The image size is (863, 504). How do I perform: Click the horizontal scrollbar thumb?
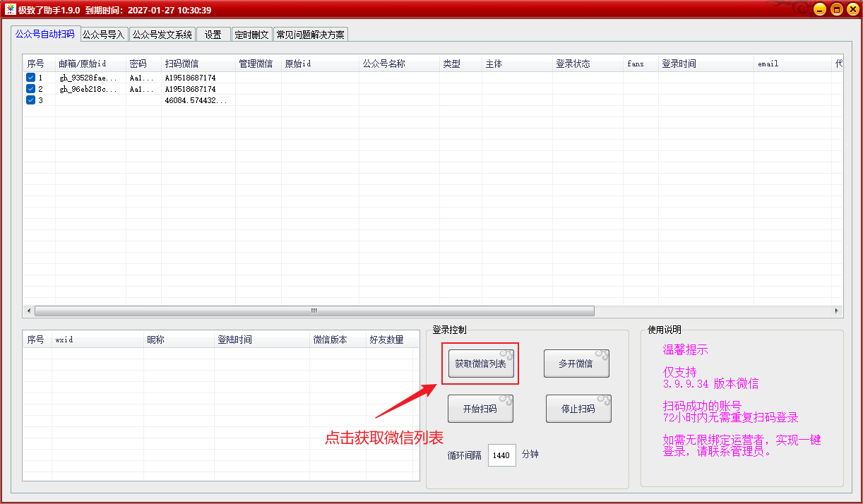(x=314, y=311)
